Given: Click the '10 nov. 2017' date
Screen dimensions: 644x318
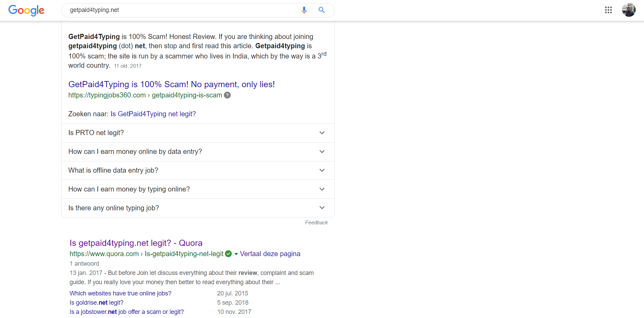Looking at the screenshot, I should point(234,312).
